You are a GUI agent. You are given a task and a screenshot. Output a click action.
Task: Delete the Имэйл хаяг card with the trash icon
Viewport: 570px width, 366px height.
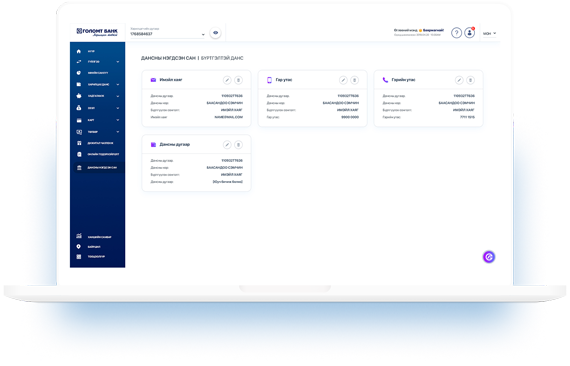pos(238,80)
